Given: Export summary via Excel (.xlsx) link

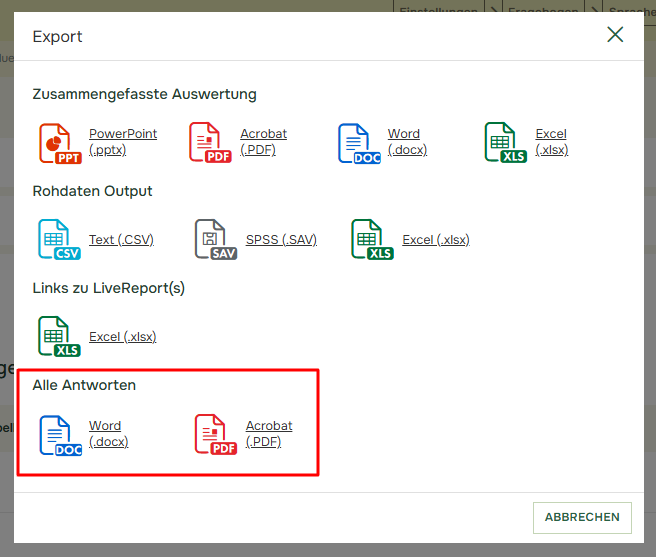Looking at the screenshot, I should [x=551, y=142].
